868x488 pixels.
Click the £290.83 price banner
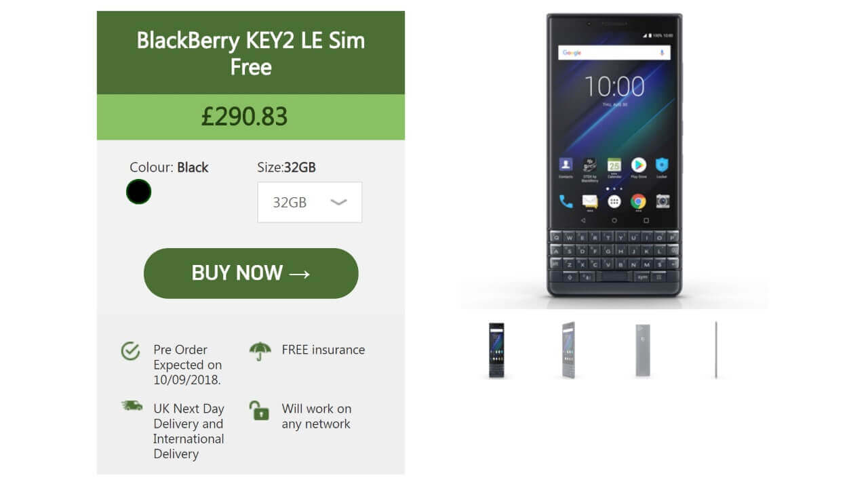click(x=251, y=117)
